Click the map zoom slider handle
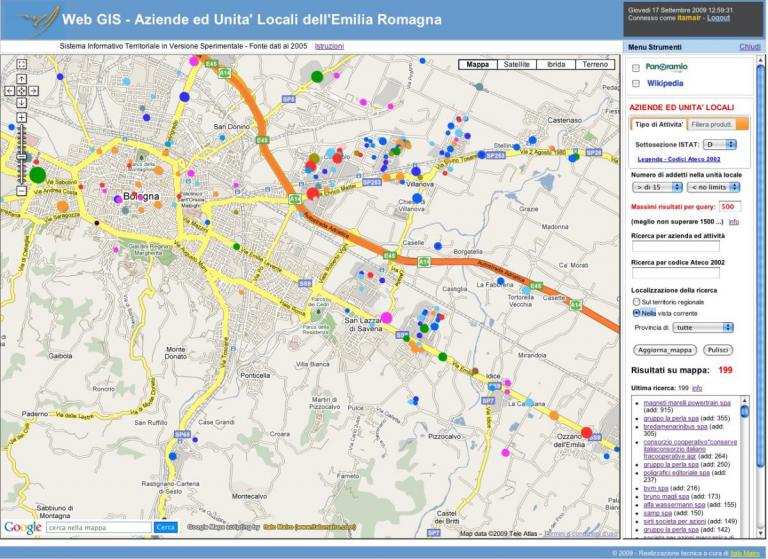This screenshot has height=559, width=768. coord(22,157)
